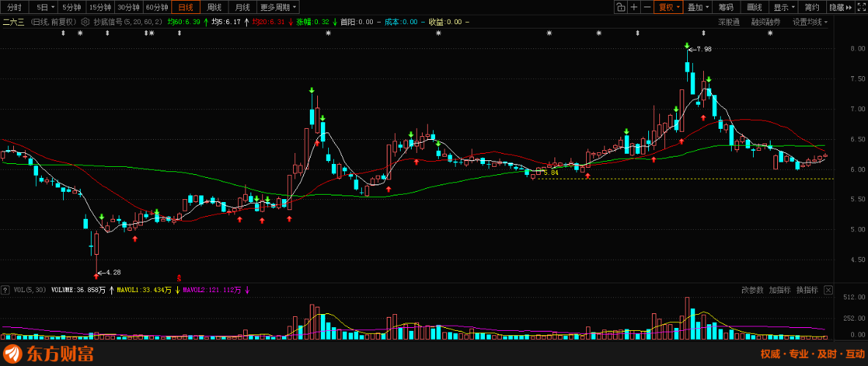This screenshot has height=366, width=868.
Task: Switch to the 30分钟 period tab
Action: click(129, 7)
